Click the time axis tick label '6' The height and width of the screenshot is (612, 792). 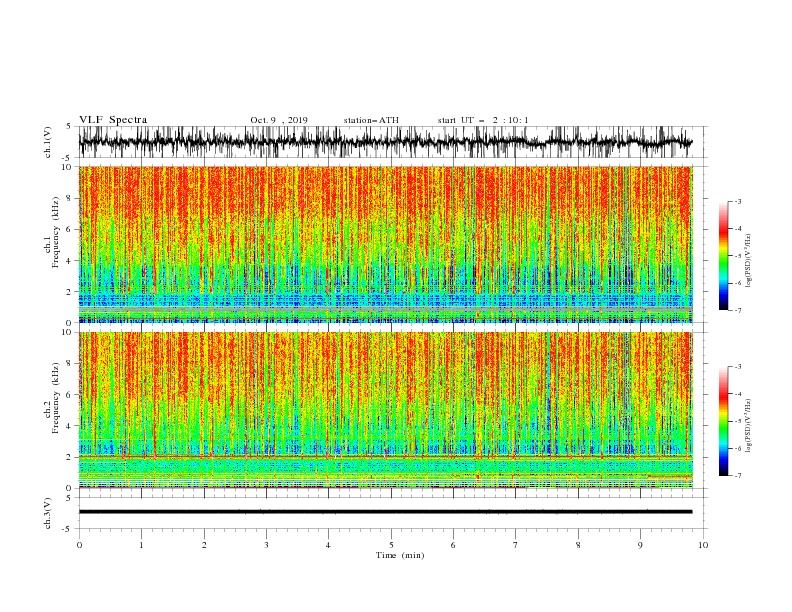(x=453, y=545)
